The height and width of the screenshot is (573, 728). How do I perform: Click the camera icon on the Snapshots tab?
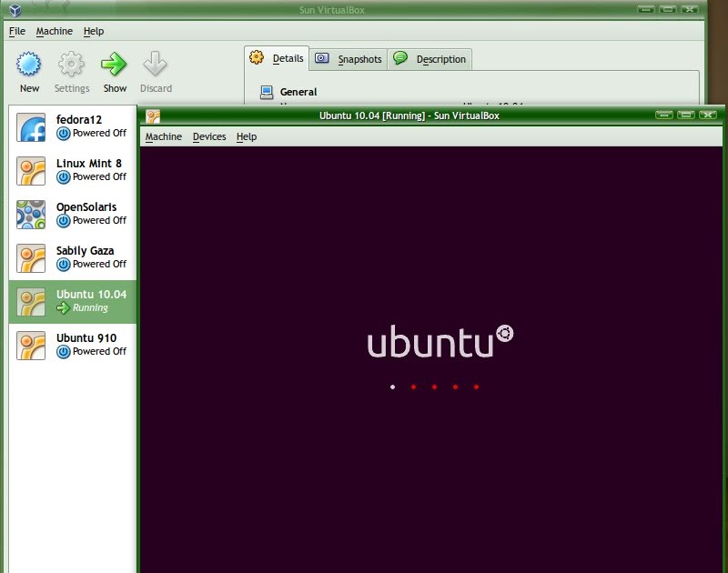(x=321, y=58)
